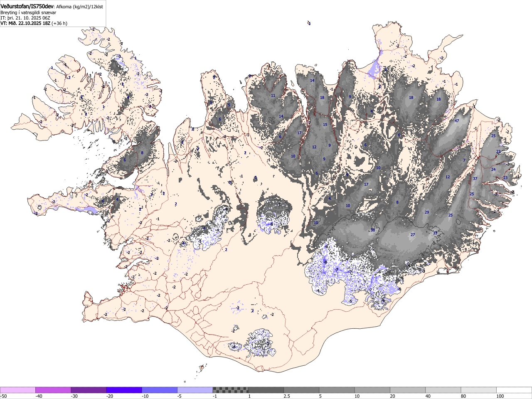Click the map value '27' near Vatnajökull

point(413,235)
